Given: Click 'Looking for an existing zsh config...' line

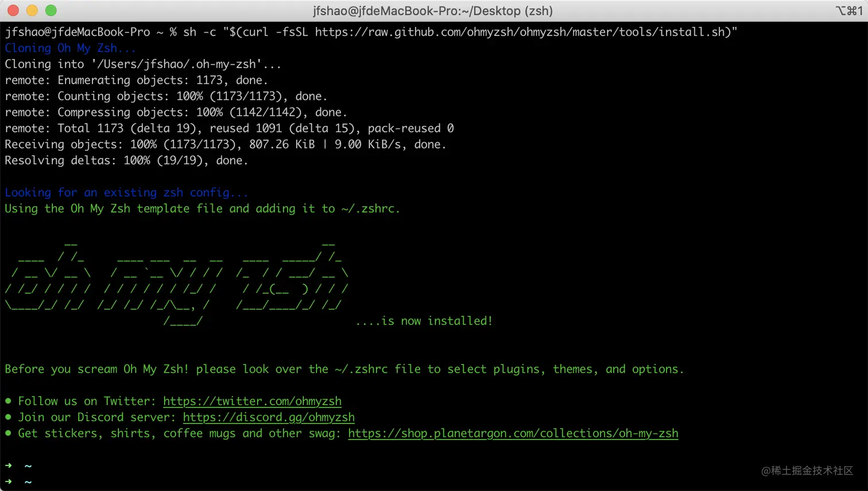Looking at the screenshot, I should point(126,193).
